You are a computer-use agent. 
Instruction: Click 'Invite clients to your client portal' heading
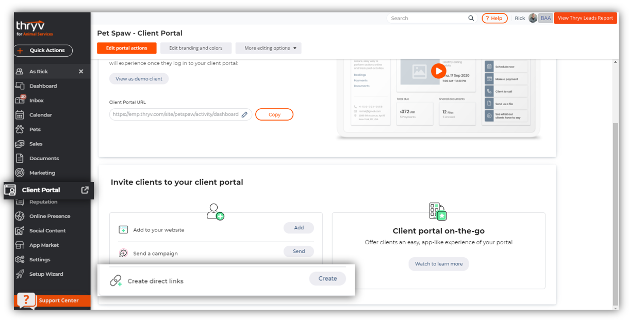[177, 182]
